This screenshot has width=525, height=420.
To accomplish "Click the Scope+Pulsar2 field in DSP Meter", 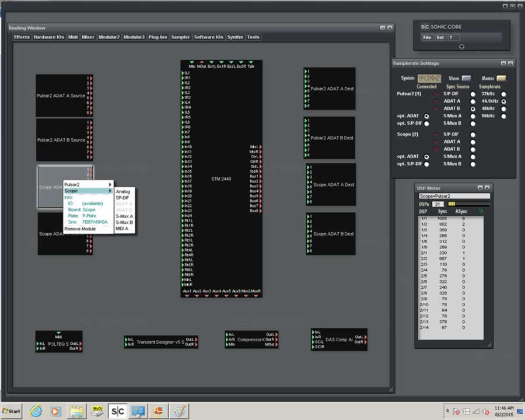I will [x=454, y=196].
